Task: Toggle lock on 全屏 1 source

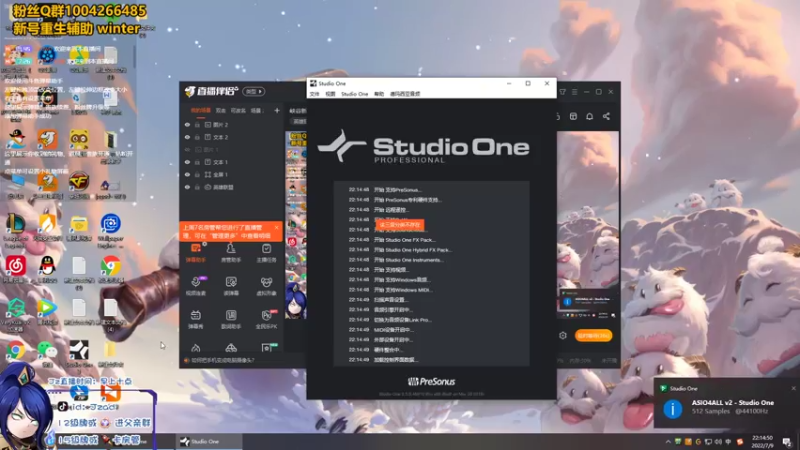Action: [x=197, y=174]
